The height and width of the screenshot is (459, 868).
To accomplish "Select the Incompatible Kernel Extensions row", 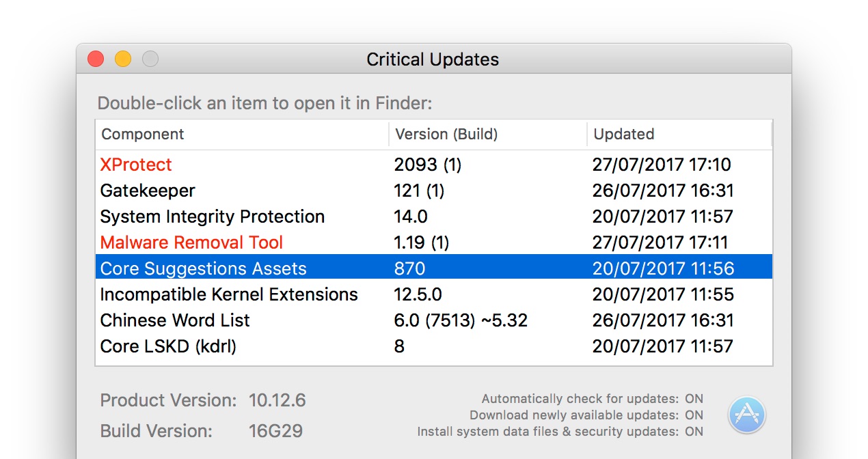I will 228,294.
